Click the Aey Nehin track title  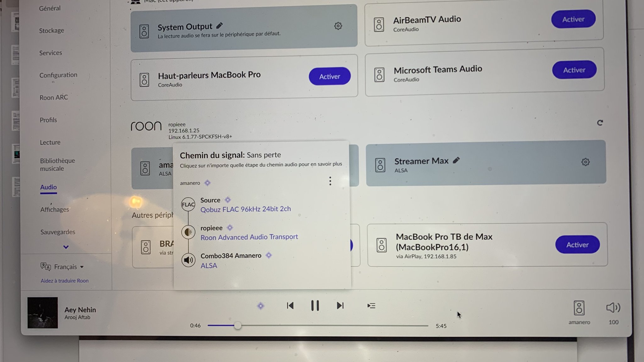coord(80,310)
